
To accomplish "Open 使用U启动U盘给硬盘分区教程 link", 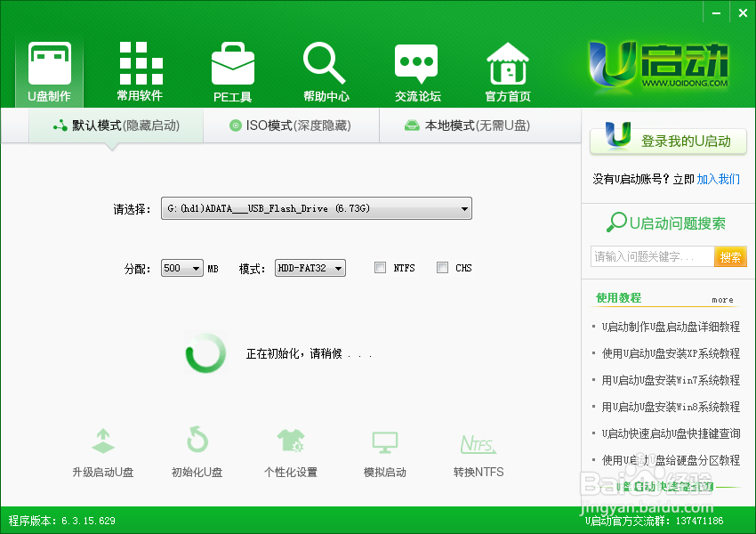I will point(671,460).
